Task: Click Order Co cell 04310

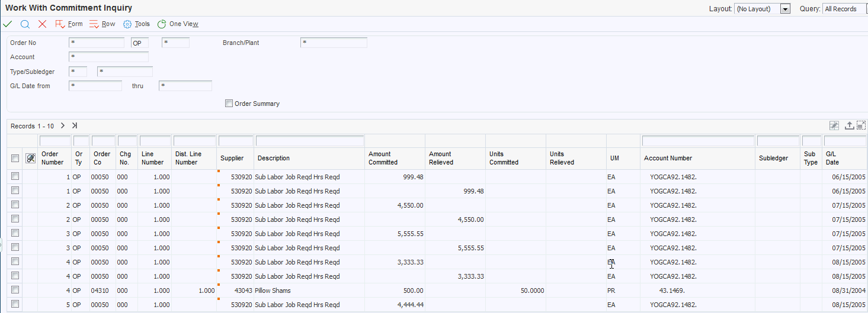Action: (x=103, y=291)
